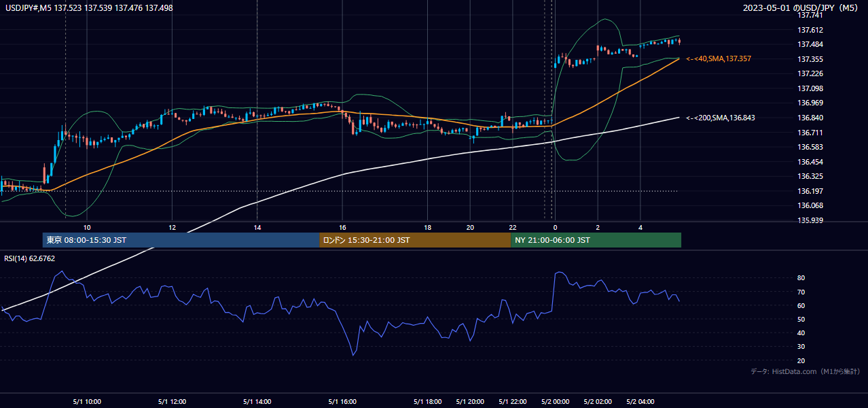Click hour label 0 under price chart
The image size is (868, 408).
(555, 227)
